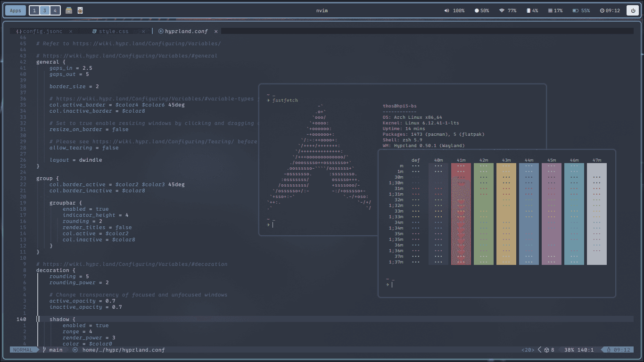Screen dimensions: 644x362
Task: Click the 'OS: Arch Linux x86_64' line in fastfetch
Action: 413,117
